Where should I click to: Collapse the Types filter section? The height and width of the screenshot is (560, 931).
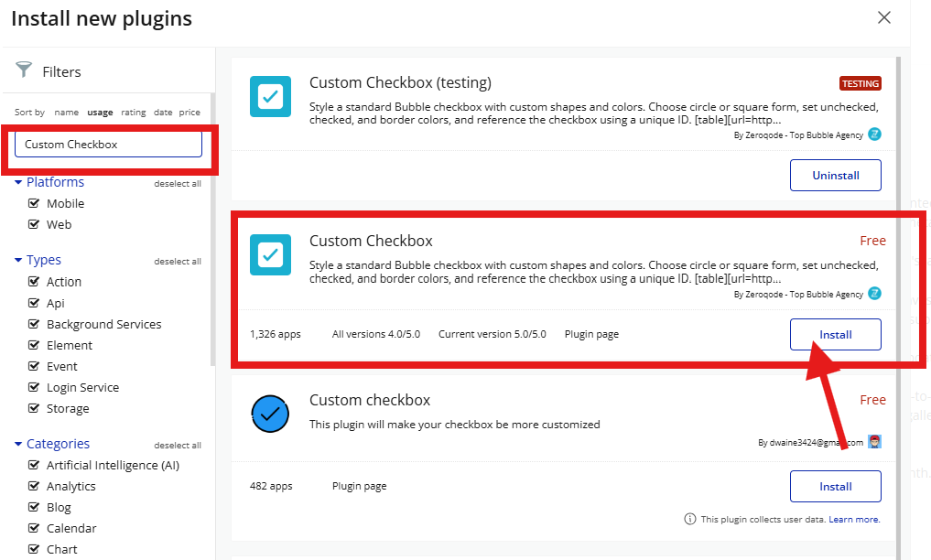(x=18, y=260)
